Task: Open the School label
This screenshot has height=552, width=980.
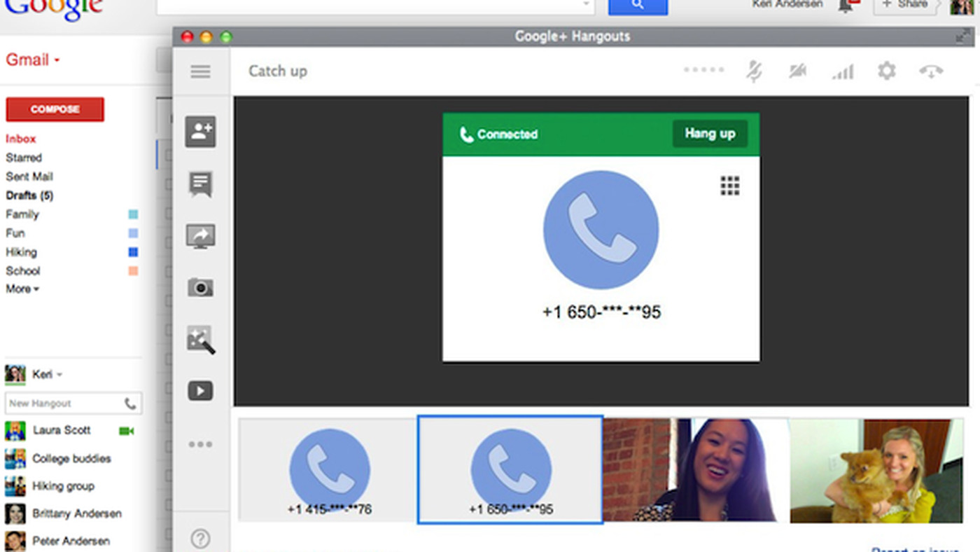Action: [23, 271]
